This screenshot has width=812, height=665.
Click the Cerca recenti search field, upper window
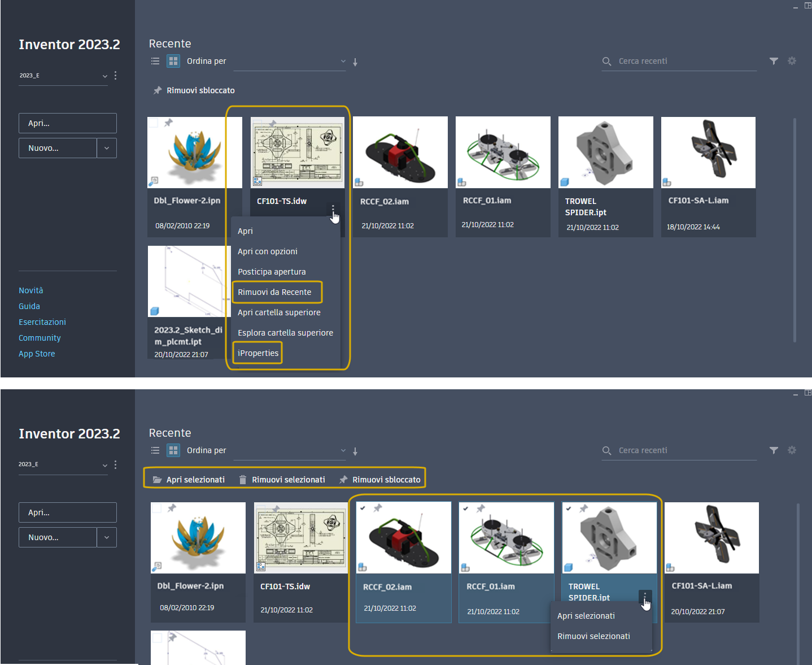point(679,61)
